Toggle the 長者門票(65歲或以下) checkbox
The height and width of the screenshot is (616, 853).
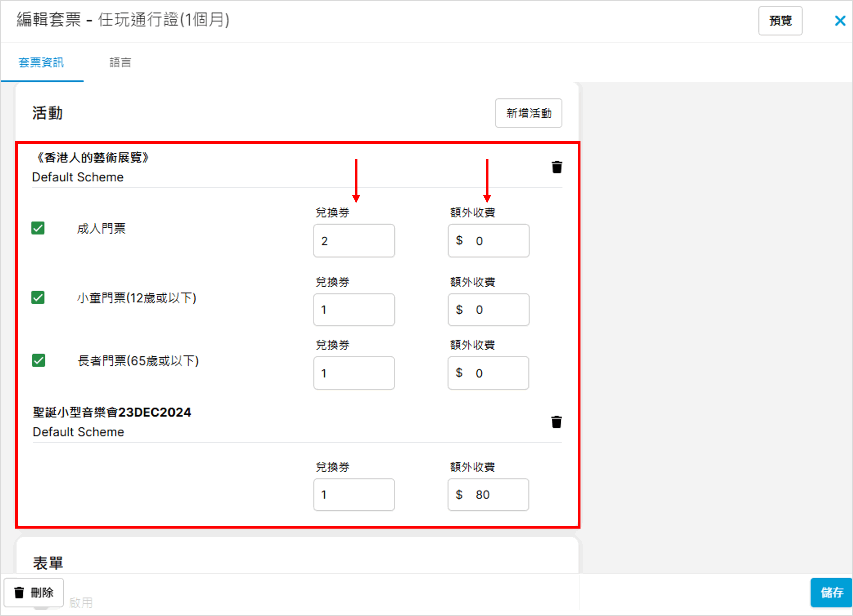38,360
